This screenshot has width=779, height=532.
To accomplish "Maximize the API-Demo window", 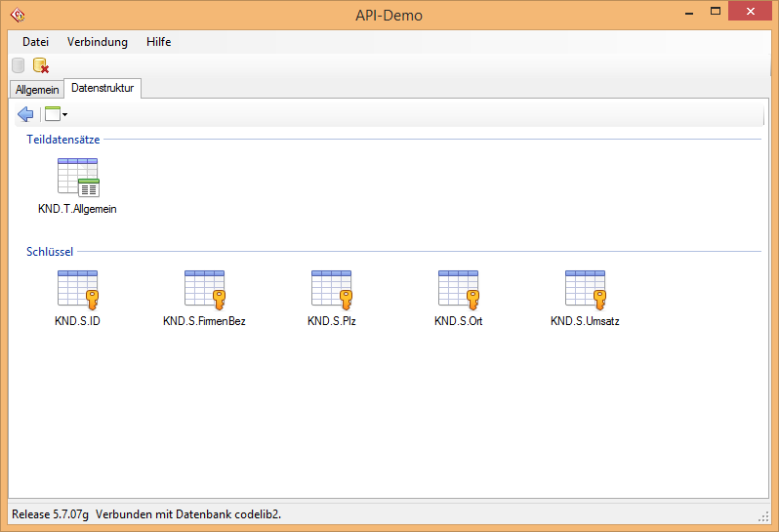I will [x=716, y=12].
